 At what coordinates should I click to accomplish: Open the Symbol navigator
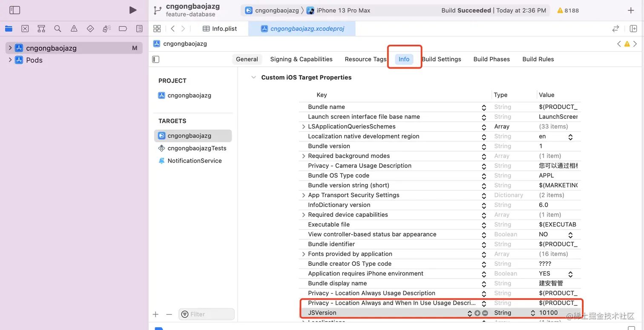(41, 29)
